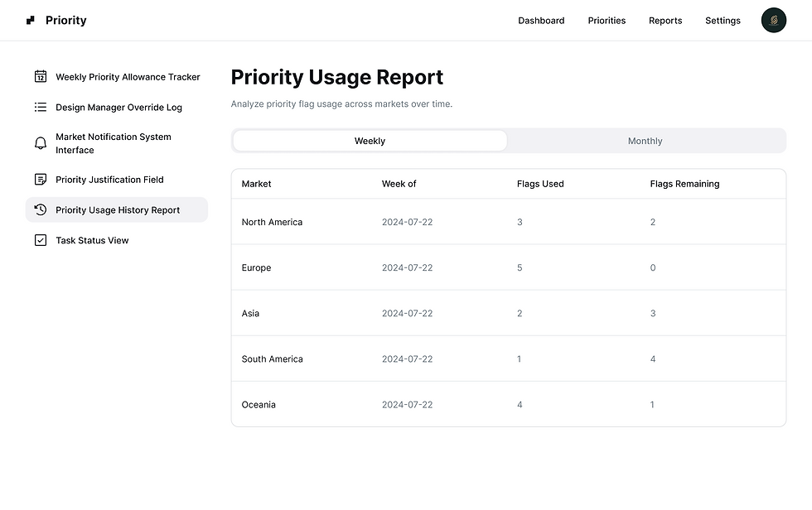Screen dimensions: 812x510
Task: Open the Dashboard nav item
Action: pyautogui.click(x=541, y=21)
